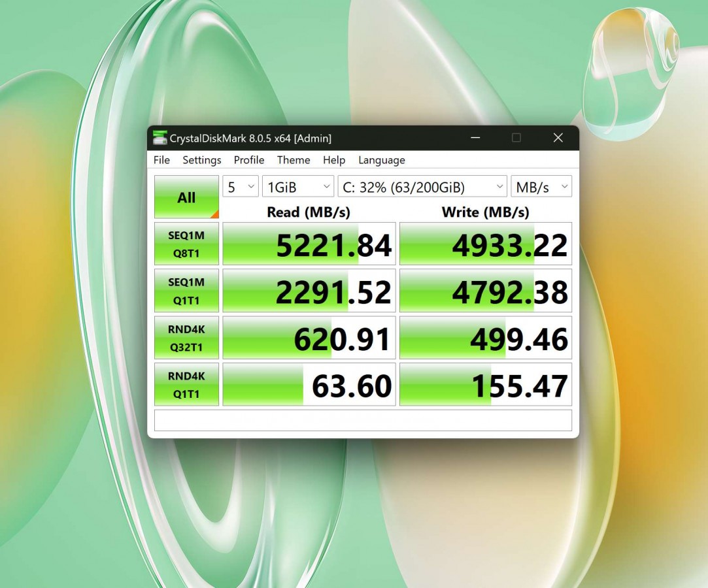The width and height of the screenshot is (708, 588).
Task: Click the CrystalDiskMark app icon in title bar
Action: (x=160, y=138)
